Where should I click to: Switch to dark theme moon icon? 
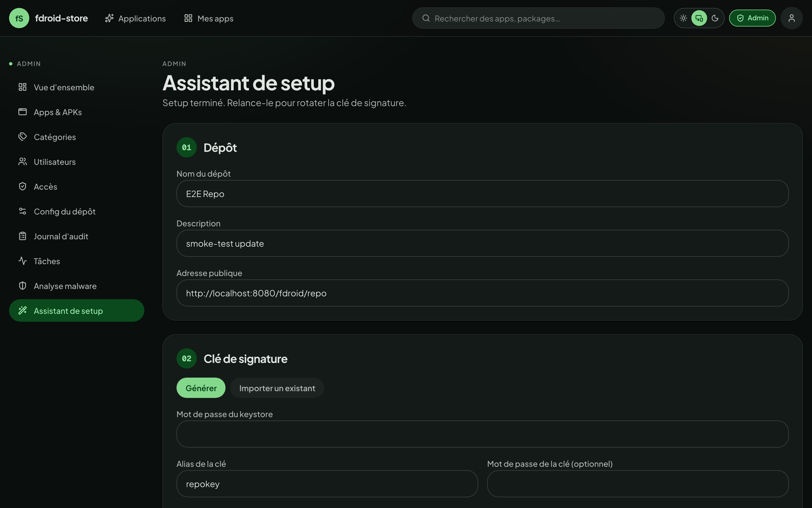(715, 18)
